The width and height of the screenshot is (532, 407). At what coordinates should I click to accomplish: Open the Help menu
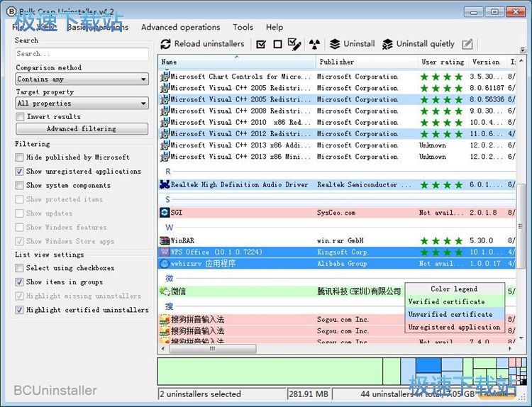tap(275, 27)
